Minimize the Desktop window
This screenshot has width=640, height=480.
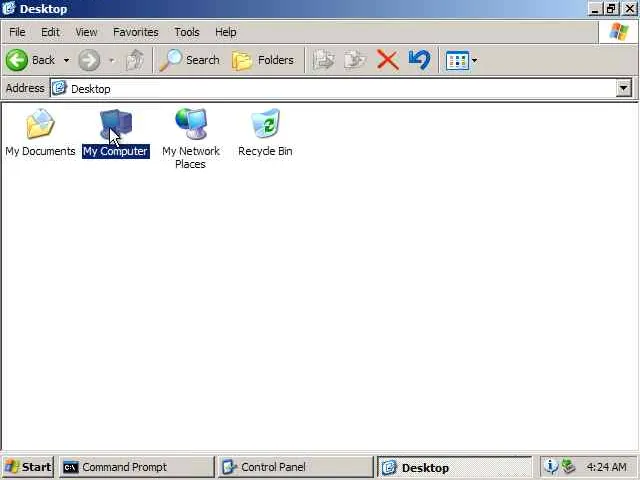point(595,9)
